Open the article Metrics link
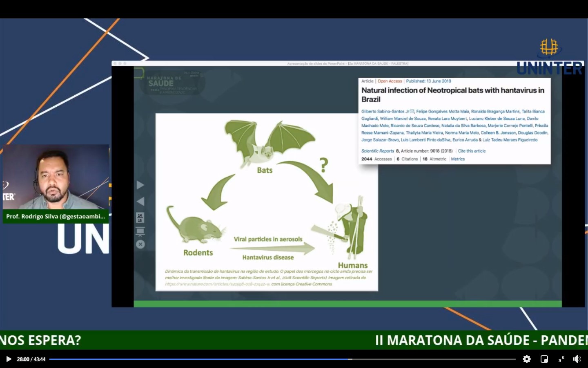 (458, 159)
